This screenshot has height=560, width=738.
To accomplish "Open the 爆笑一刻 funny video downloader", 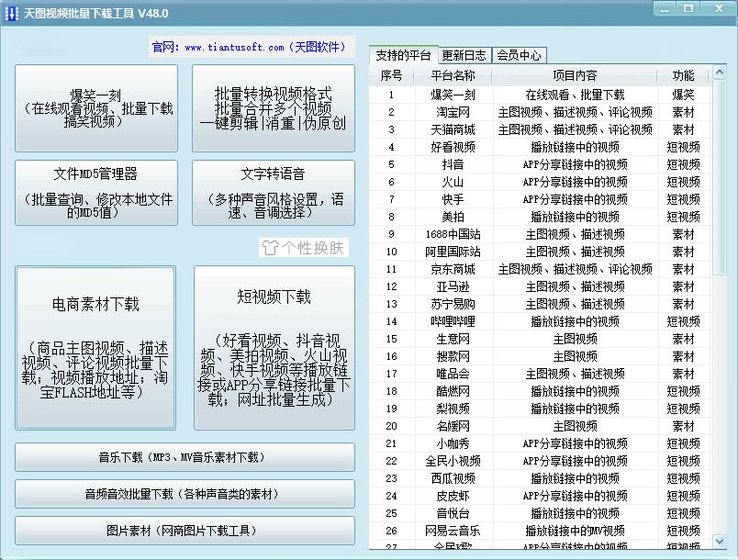I will pos(95,107).
